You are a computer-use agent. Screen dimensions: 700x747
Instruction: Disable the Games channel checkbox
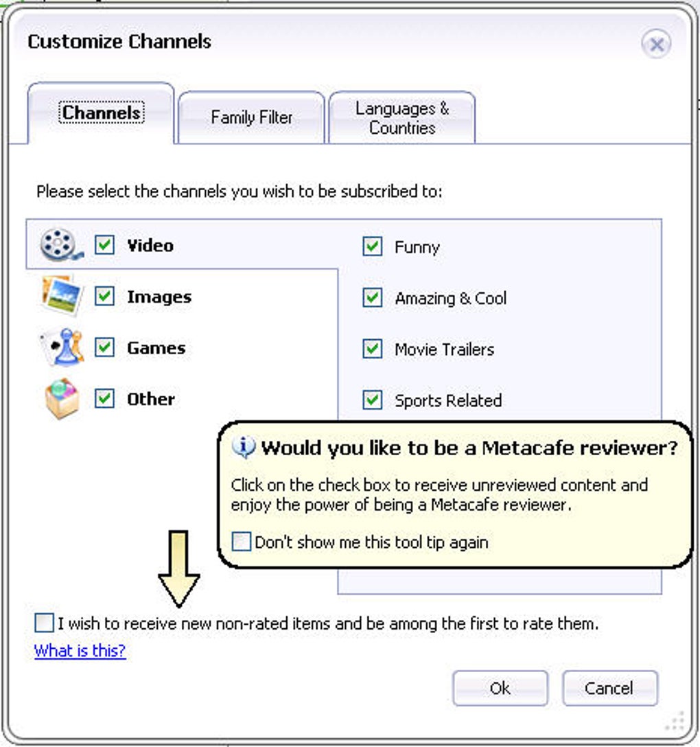(104, 347)
